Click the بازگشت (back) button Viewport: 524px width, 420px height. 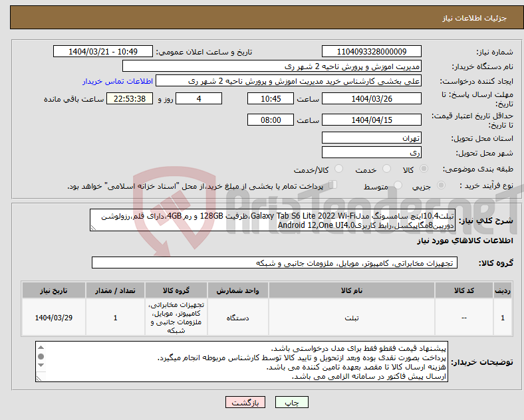tap(245, 402)
